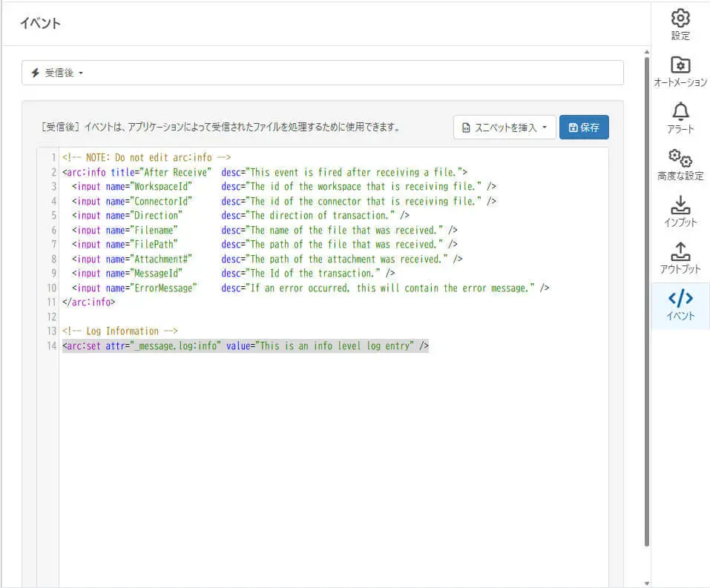The width and height of the screenshot is (710, 588).
Task: Click line number 14 in the gutter
Action: point(52,346)
